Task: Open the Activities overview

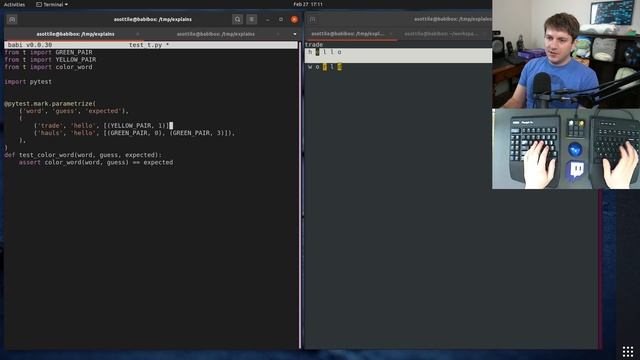Action: 14,4
